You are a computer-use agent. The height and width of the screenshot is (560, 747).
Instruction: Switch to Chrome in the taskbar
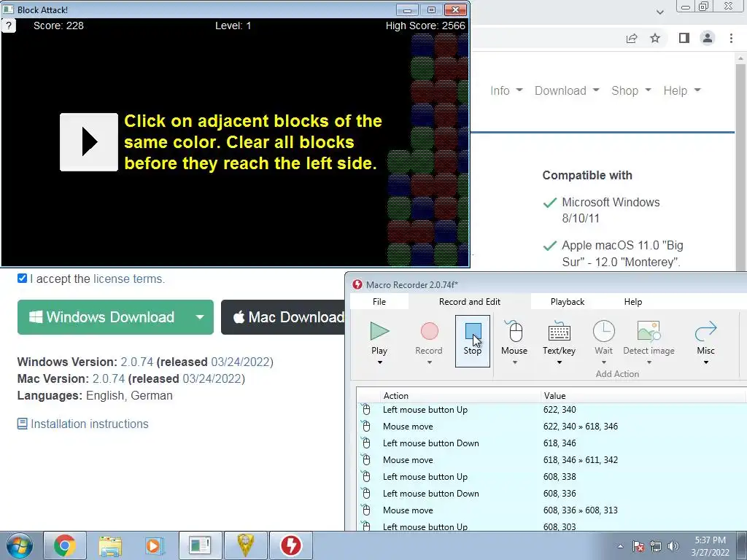(x=65, y=545)
